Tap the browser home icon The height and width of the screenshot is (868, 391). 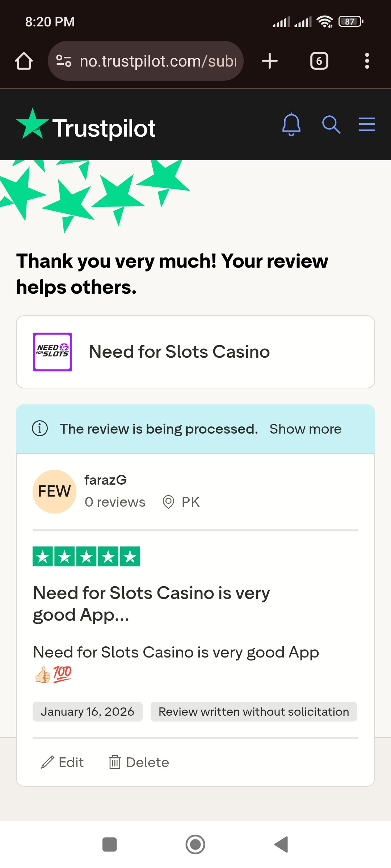(x=24, y=61)
